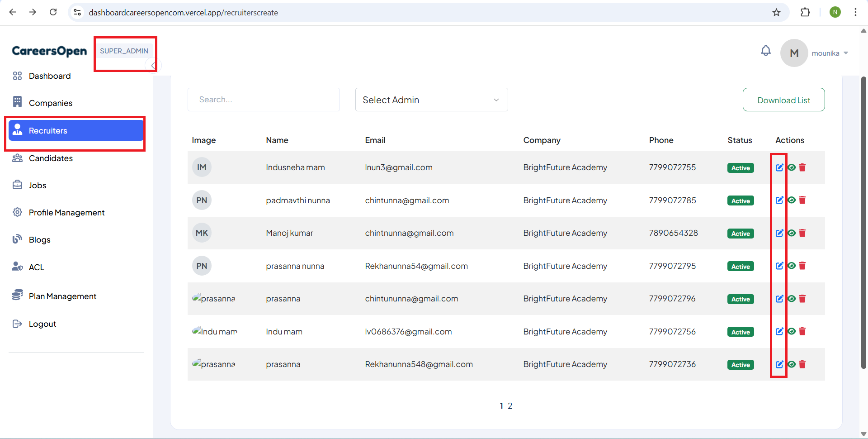View Manoj kumar using the eye icon
The image size is (868, 439).
tap(792, 233)
